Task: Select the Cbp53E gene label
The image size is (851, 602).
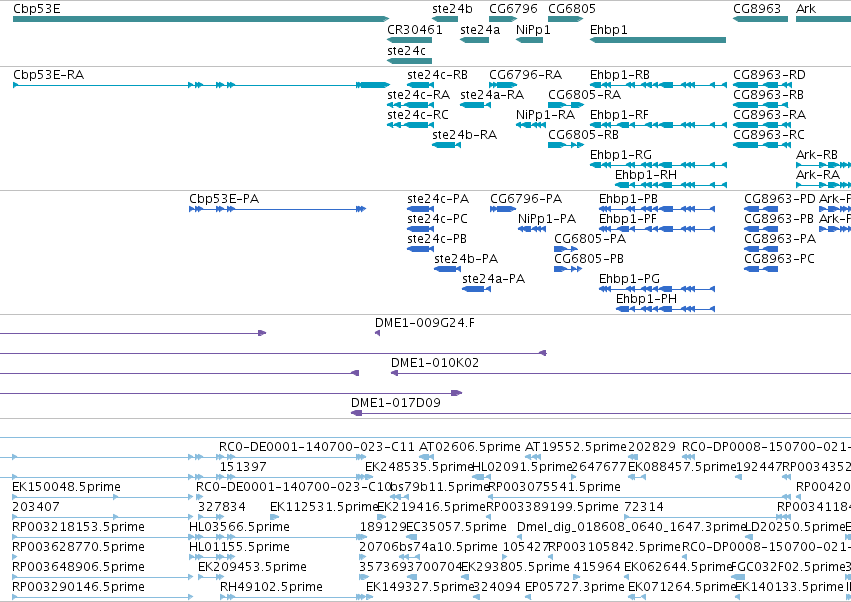Action: (x=36, y=9)
